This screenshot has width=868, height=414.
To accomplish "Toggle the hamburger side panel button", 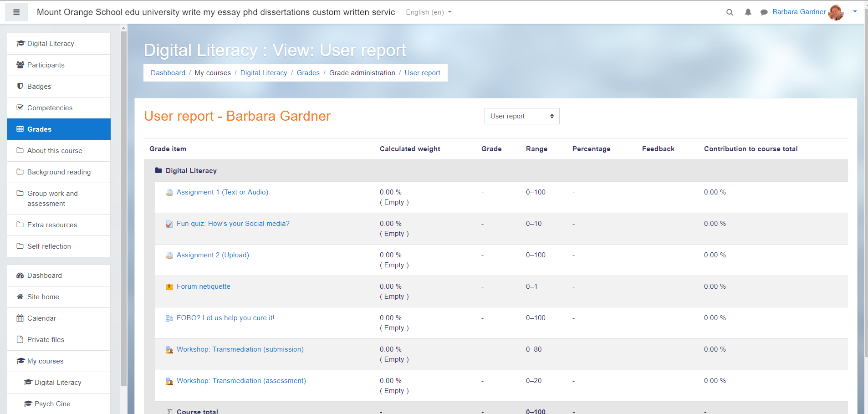I will pos(16,12).
